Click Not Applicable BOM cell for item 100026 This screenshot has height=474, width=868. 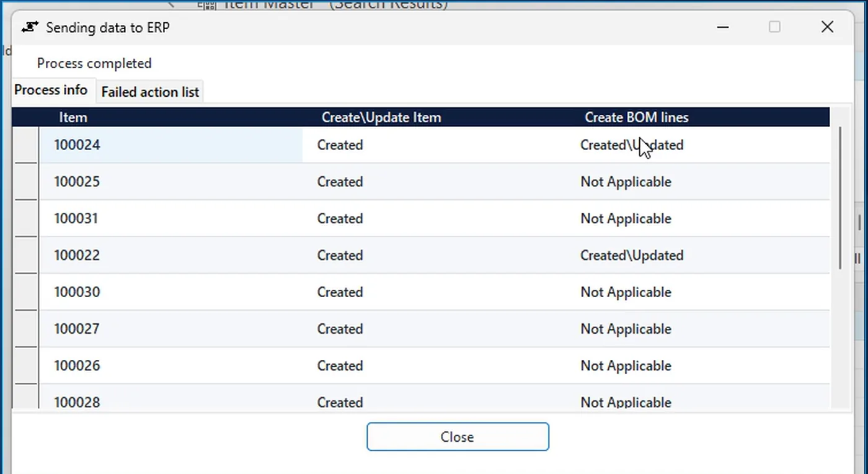click(698, 365)
